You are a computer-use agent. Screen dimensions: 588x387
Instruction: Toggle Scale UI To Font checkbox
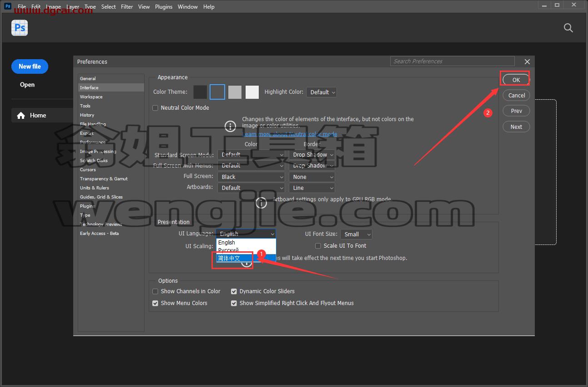tap(318, 246)
